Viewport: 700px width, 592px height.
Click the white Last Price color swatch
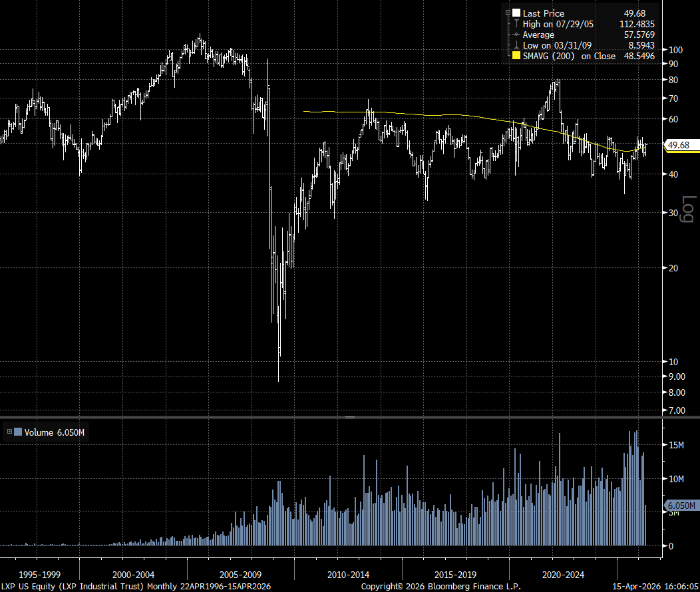(x=516, y=13)
